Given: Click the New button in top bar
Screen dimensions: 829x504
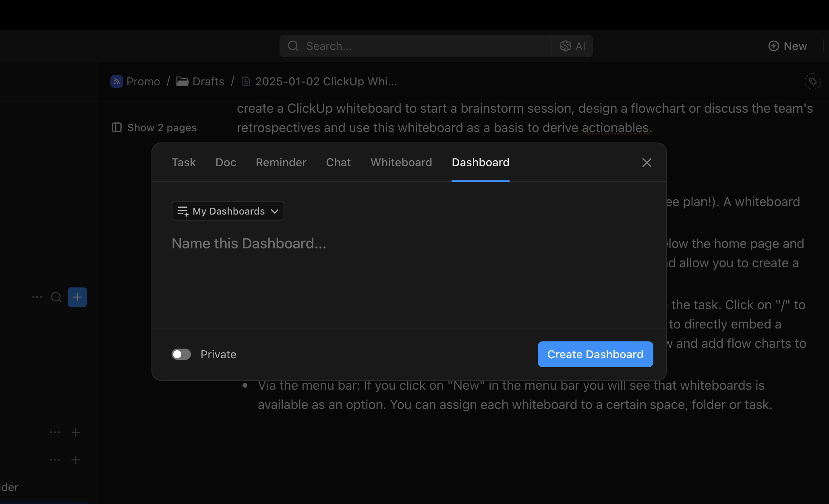Looking at the screenshot, I should pyautogui.click(x=788, y=46).
